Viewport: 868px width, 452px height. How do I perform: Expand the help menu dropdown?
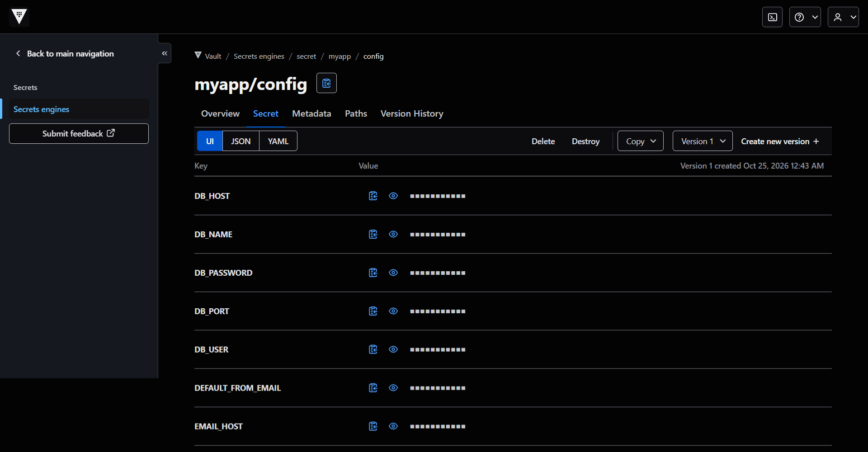click(x=805, y=17)
